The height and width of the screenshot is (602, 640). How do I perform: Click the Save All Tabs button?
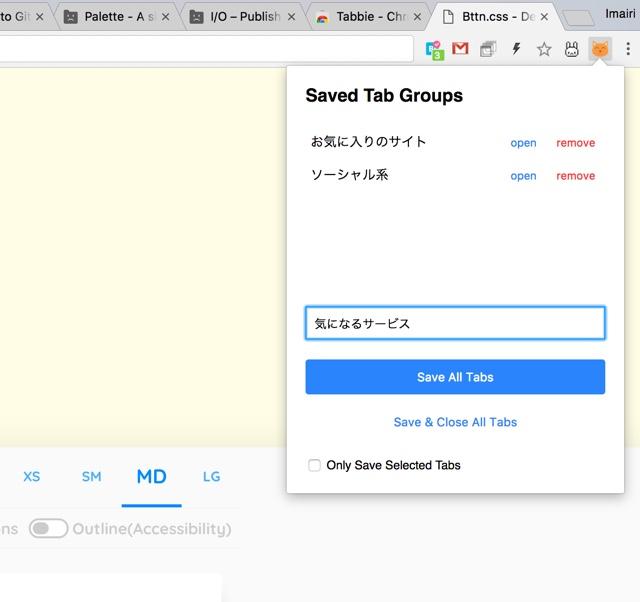click(455, 377)
